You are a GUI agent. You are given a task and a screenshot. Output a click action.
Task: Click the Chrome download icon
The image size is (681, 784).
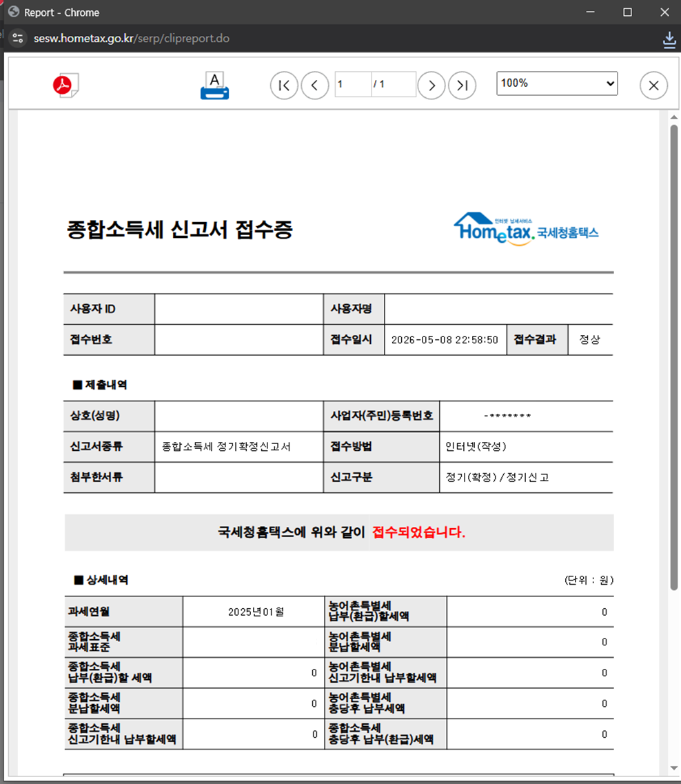click(669, 39)
